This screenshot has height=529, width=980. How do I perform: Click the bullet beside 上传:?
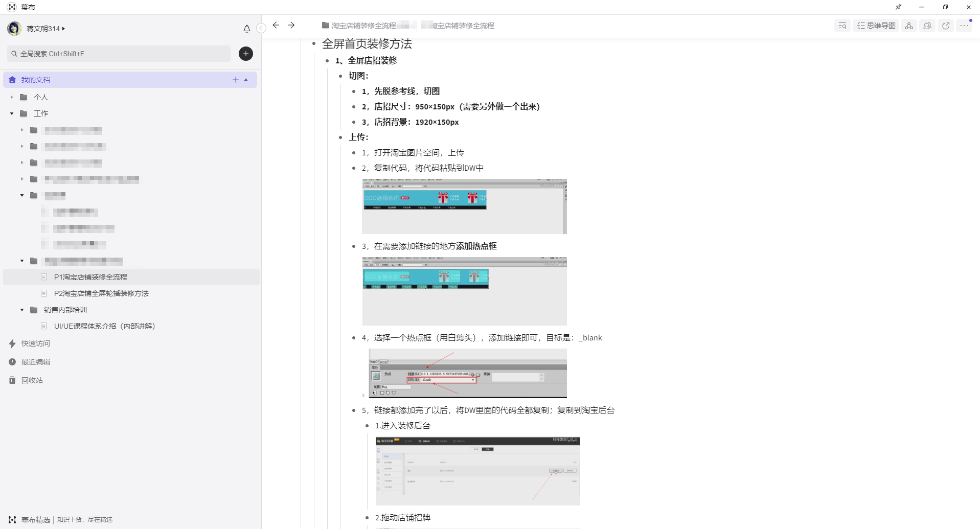[x=340, y=137]
